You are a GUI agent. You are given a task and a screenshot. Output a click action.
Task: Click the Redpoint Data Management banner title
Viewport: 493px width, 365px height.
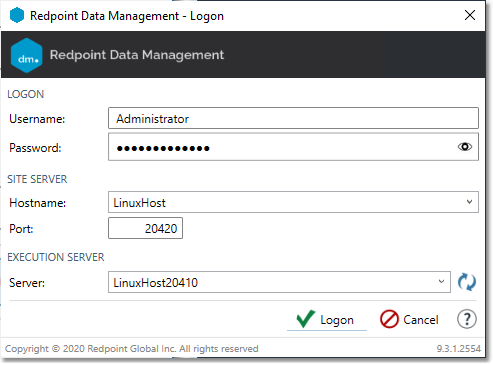click(137, 55)
